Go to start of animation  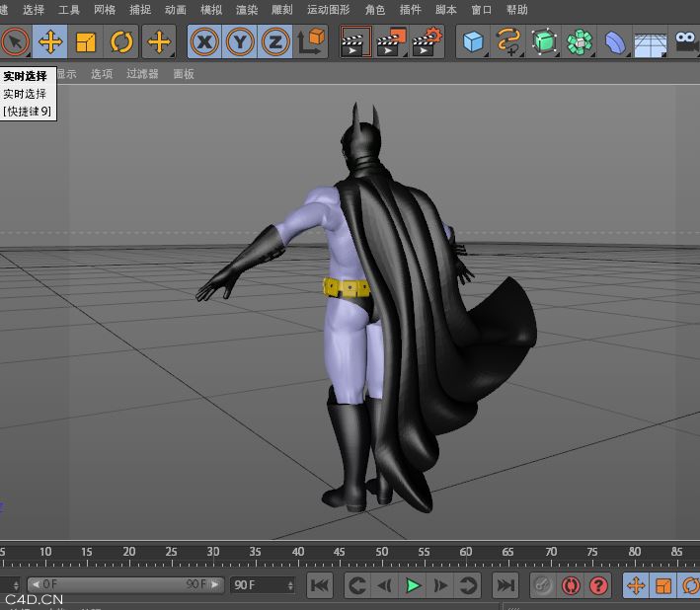[x=320, y=585]
